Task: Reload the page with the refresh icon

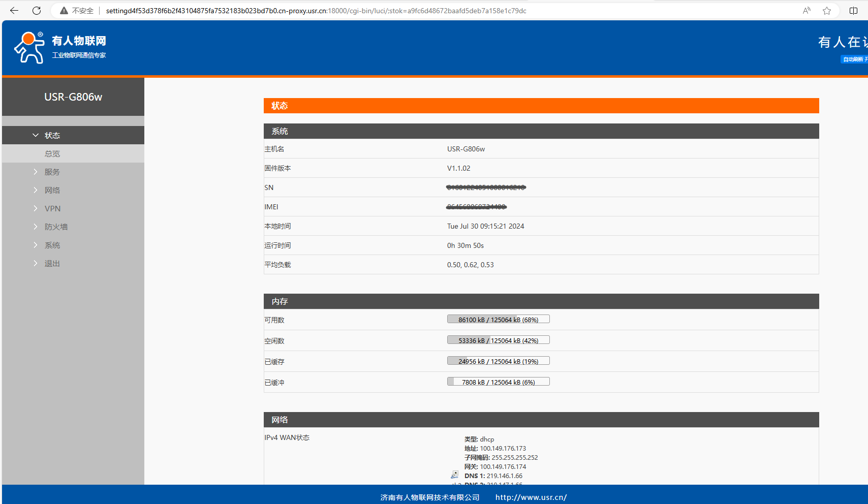Action: coord(37,11)
